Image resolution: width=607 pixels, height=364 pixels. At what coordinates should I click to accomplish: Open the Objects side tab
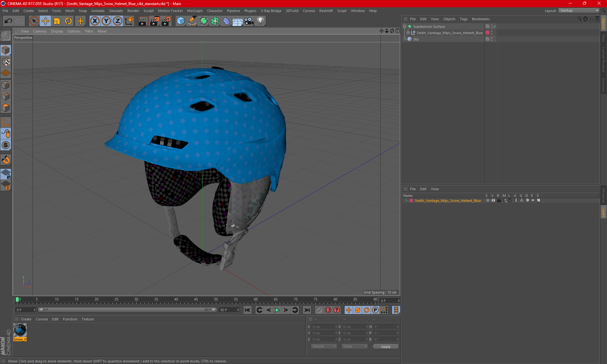click(604, 24)
